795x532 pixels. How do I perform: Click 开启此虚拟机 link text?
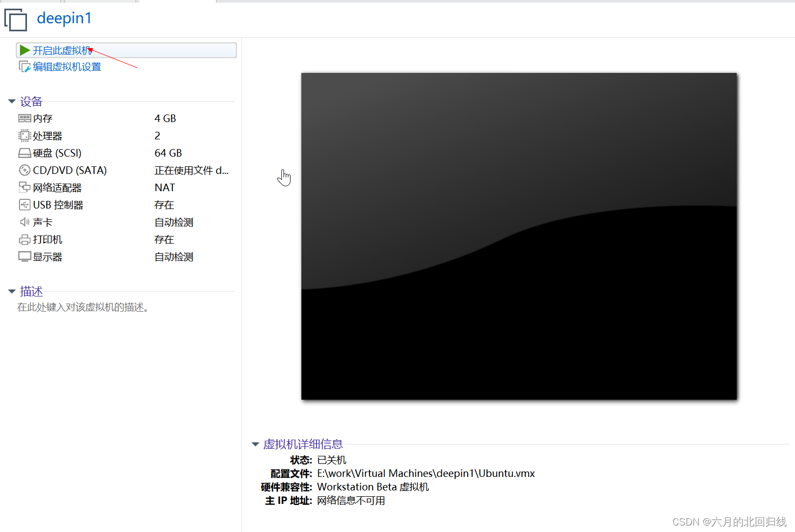click(63, 51)
